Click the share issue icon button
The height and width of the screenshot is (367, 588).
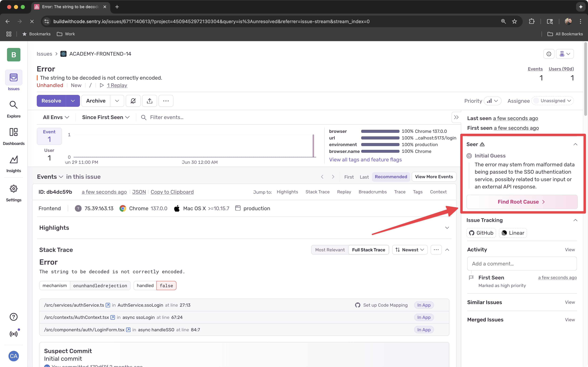point(150,101)
